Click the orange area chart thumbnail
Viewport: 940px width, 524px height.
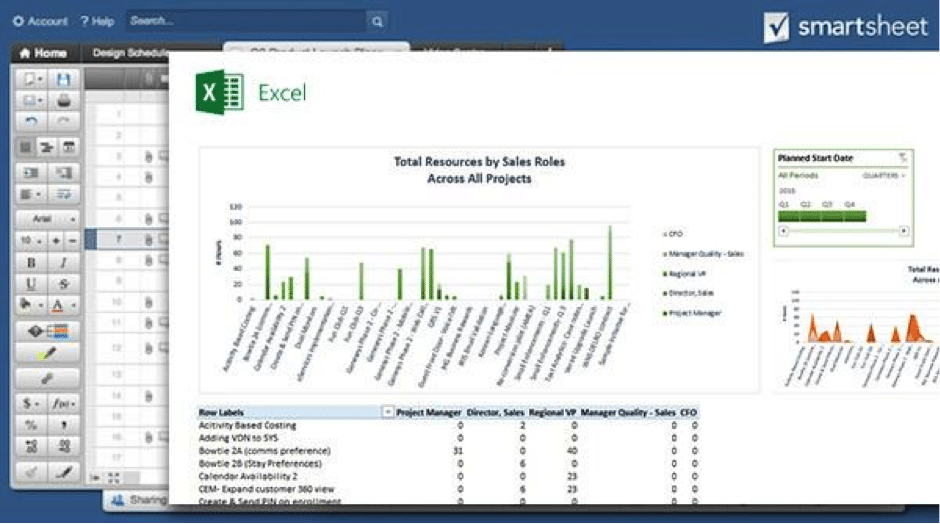click(x=857, y=327)
